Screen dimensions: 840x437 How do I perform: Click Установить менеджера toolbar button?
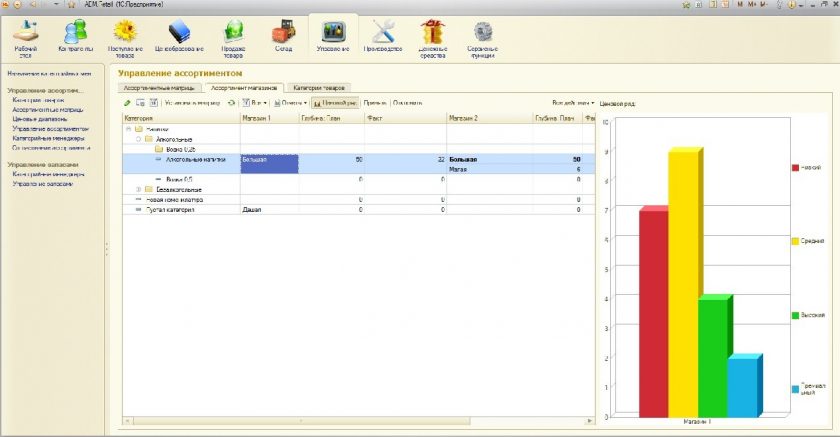tap(192, 103)
